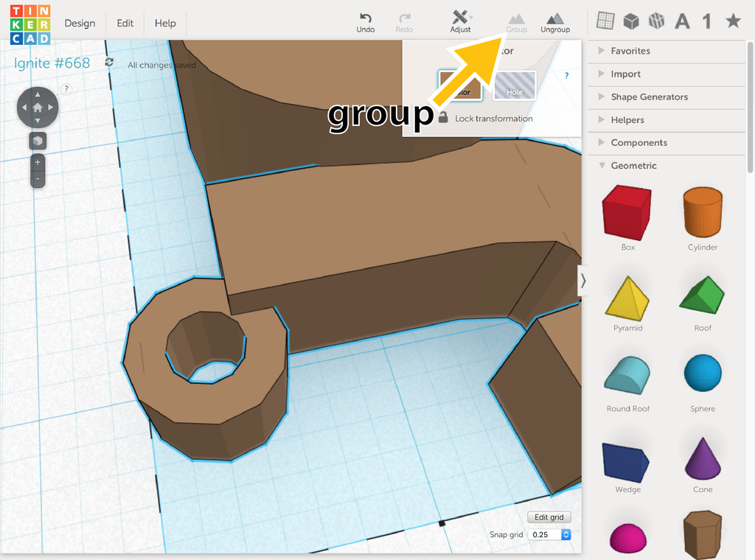Click the project title Ignite #668
Screen dimensions: 755x560
tap(52, 63)
